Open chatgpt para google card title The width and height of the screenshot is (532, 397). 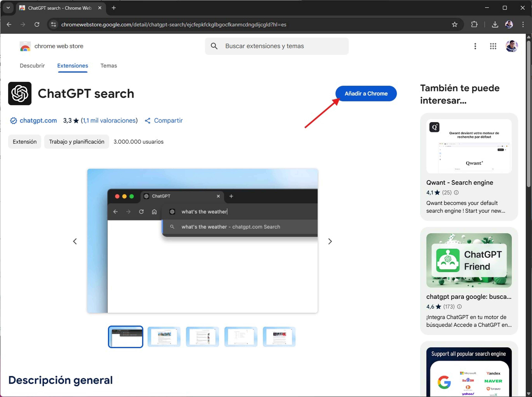[469, 297]
